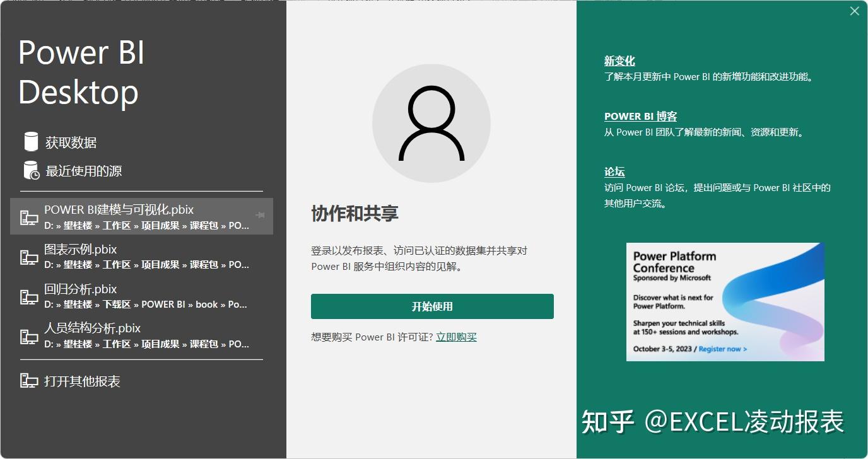
Task: Click the report icon beside 回归分析.pbix
Action: (29, 297)
